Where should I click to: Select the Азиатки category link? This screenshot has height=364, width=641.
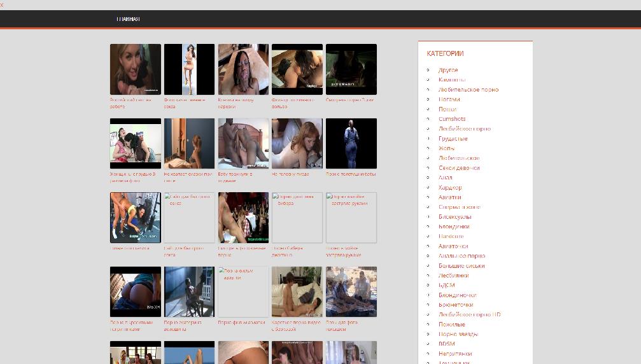pyautogui.click(x=449, y=197)
